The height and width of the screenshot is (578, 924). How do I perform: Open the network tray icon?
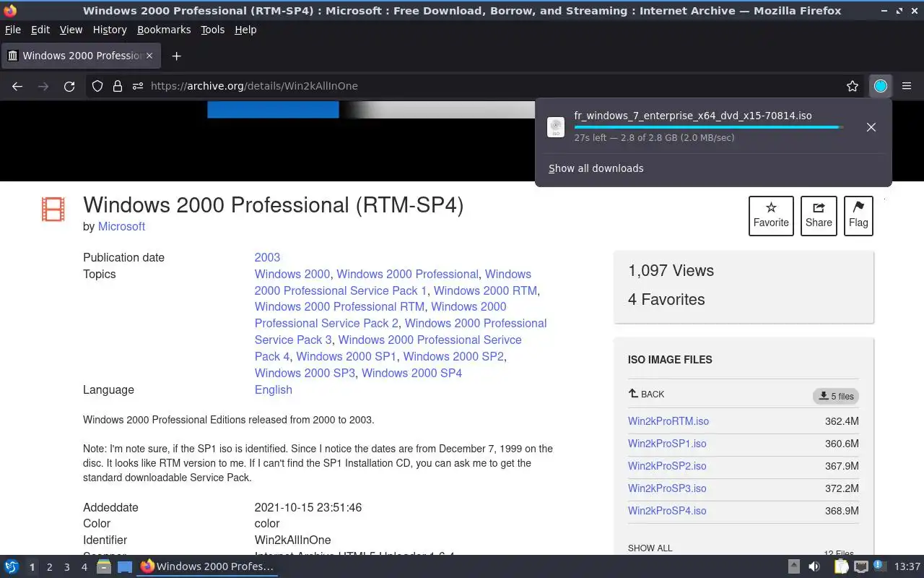point(860,566)
